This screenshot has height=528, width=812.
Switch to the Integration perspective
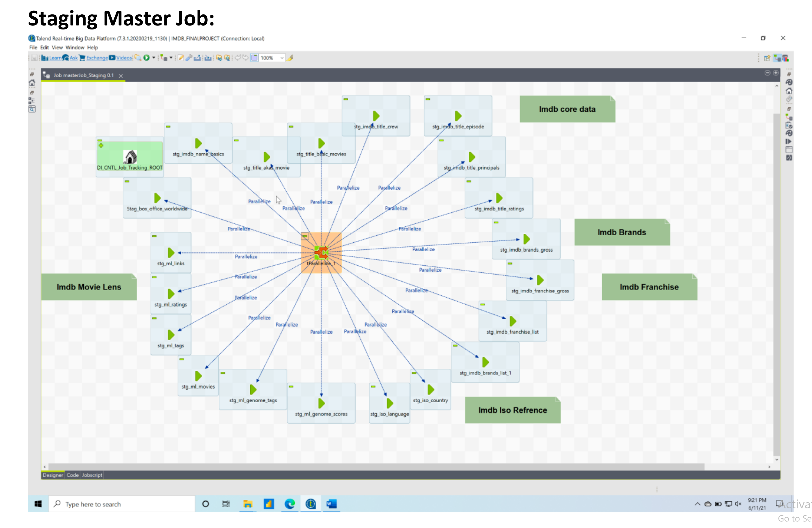(778, 58)
